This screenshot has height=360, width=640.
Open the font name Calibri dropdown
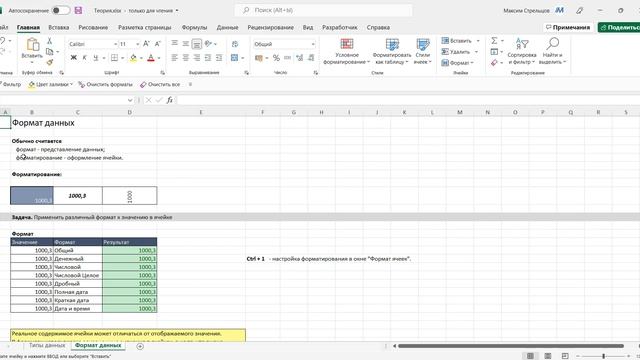(x=116, y=44)
